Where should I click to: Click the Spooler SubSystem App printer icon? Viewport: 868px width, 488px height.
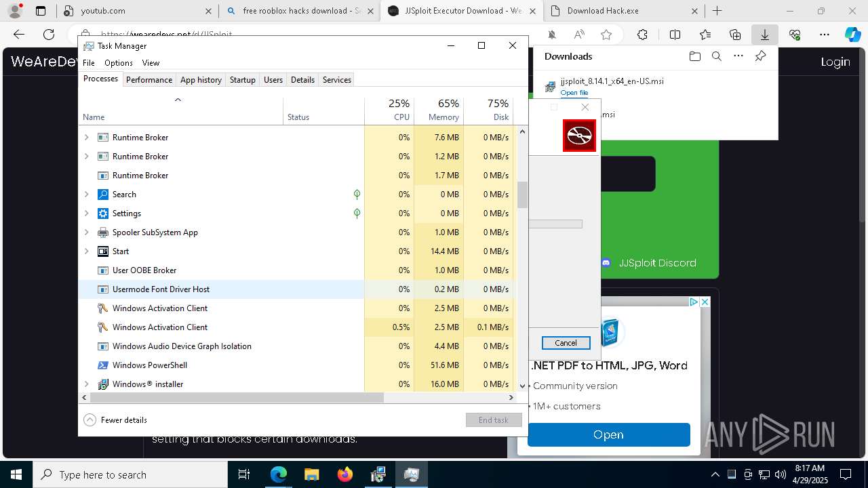click(103, 232)
